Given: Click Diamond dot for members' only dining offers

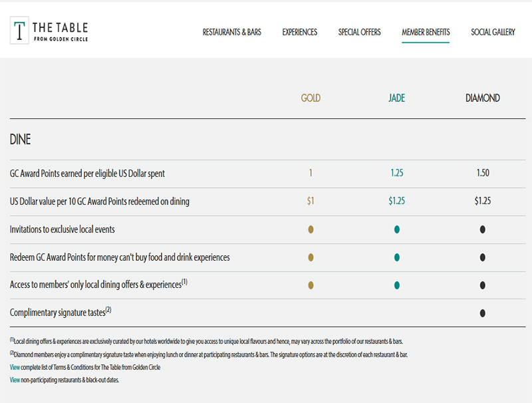Looking at the screenshot, I should pos(483,285).
